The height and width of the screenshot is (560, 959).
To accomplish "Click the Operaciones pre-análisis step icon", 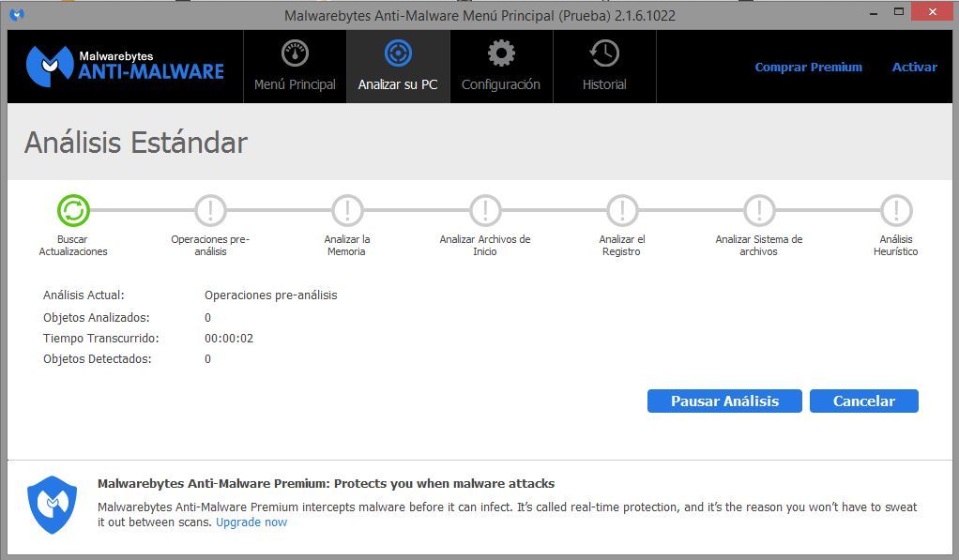I will coord(210,210).
